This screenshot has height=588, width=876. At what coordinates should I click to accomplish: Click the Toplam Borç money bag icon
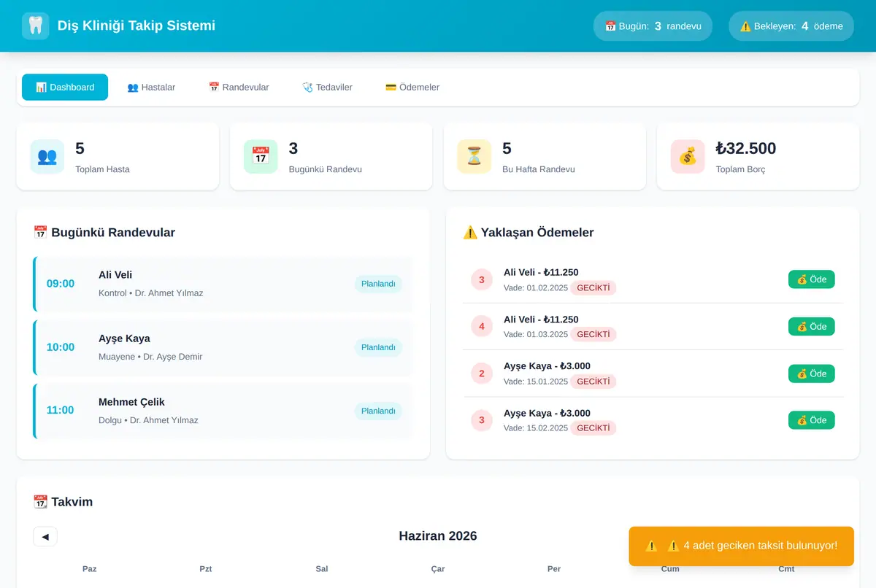(x=688, y=156)
